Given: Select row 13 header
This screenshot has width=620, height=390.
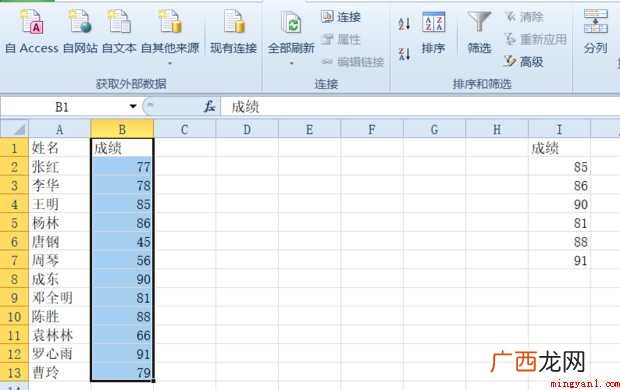Looking at the screenshot, I should [x=14, y=373].
